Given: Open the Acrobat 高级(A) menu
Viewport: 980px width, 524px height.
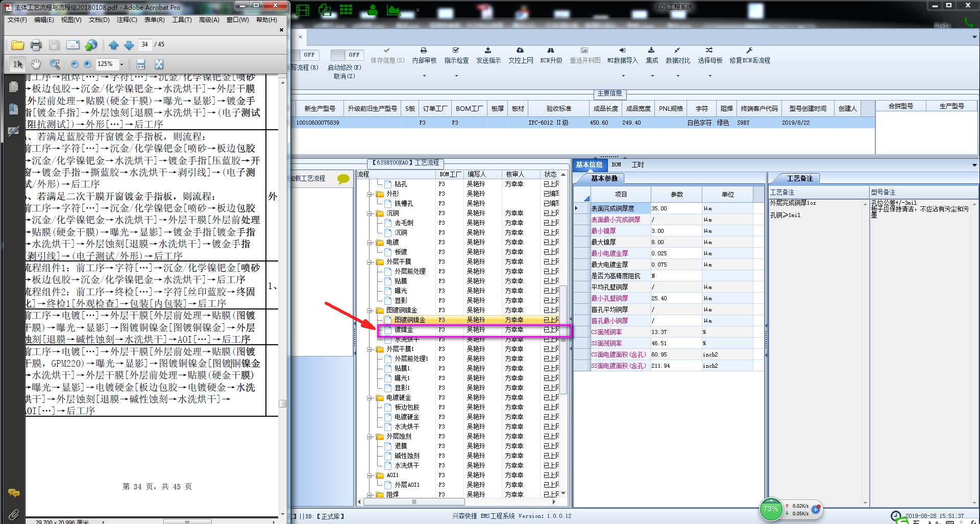Looking at the screenshot, I should pyautogui.click(x=209, y=20).
